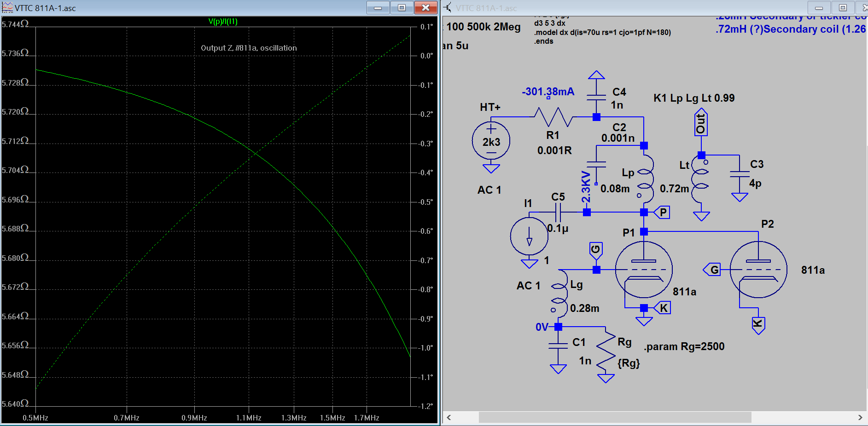Viewport: 868px width, 426px height.
Task: Close the plot window
Action: (x=425, y=7)
